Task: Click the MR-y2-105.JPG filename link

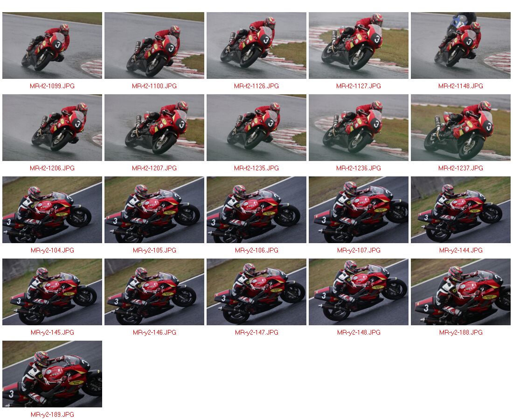Action: coord(154,251)
